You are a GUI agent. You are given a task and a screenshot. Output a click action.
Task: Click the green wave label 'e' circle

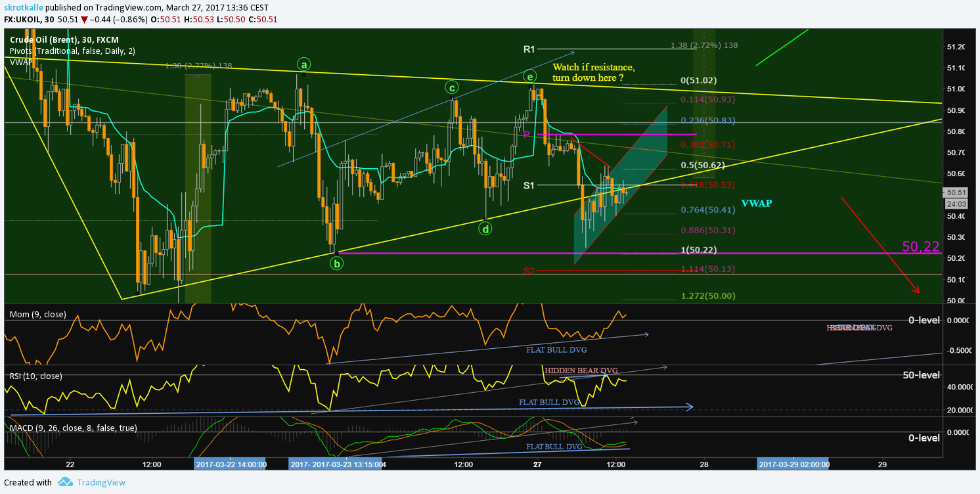pos(530,77)
